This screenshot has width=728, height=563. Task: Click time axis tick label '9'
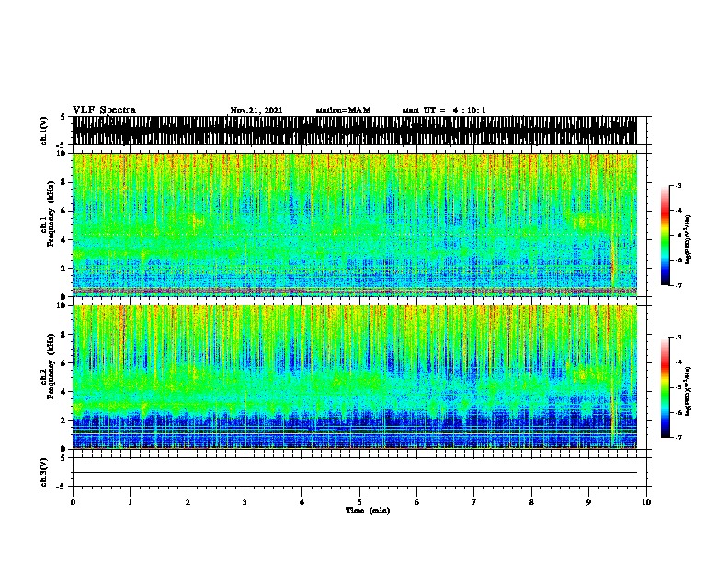(x=588, y=501)
